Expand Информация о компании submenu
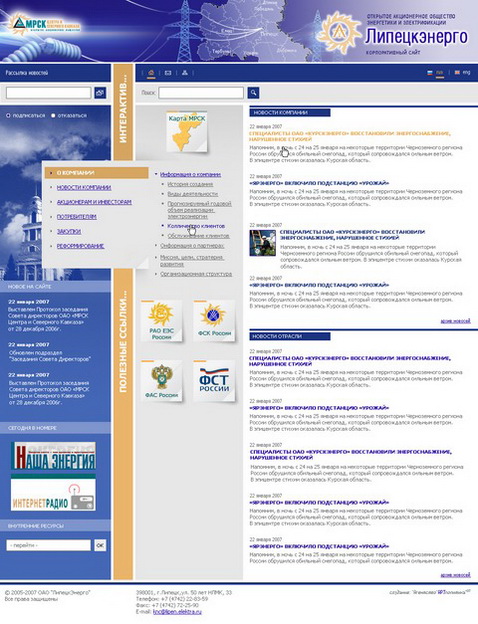The width and height of the screenshot is (478, 624). 190,174
